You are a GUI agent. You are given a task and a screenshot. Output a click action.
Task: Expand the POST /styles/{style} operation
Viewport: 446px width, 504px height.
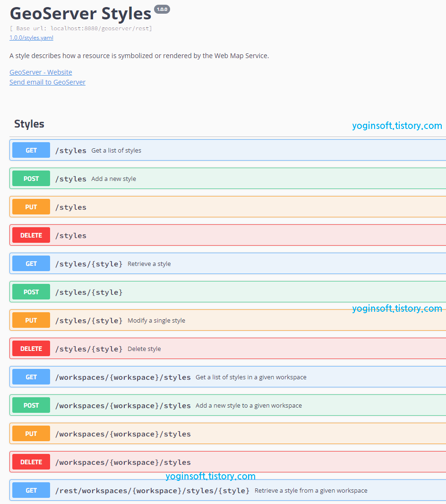coord(228,291)
